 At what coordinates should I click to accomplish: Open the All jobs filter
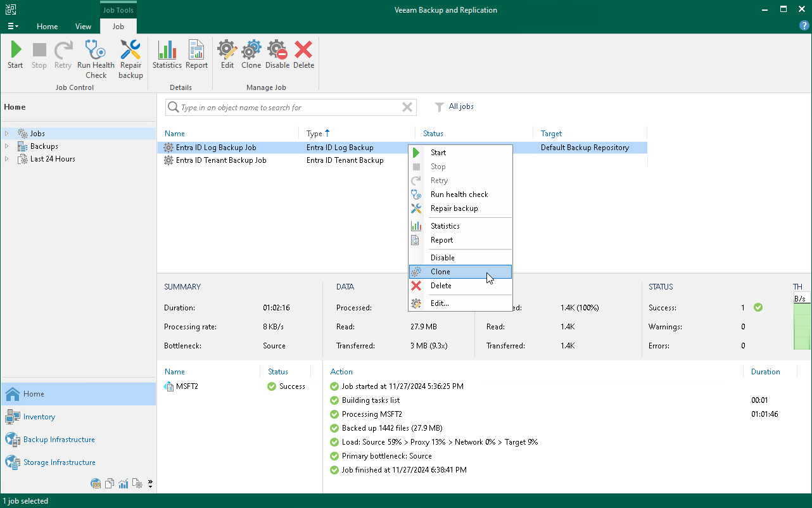tap(454, 107)
